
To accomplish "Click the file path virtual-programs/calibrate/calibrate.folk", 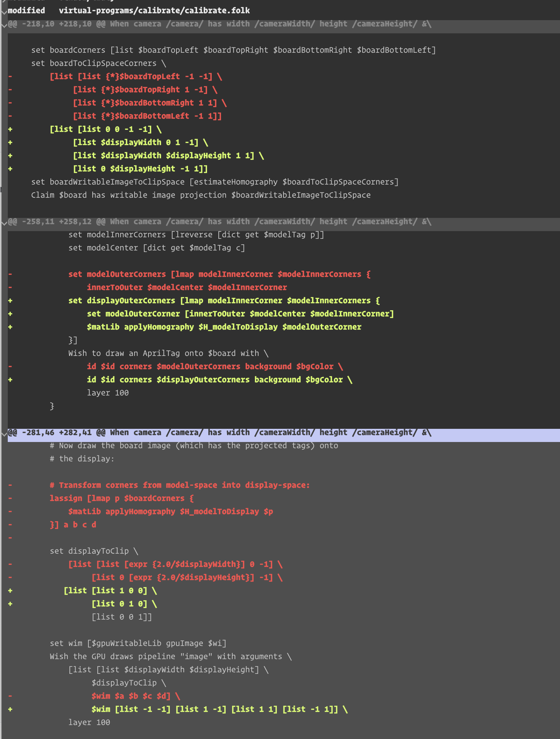I will click(x=154, y=10).
